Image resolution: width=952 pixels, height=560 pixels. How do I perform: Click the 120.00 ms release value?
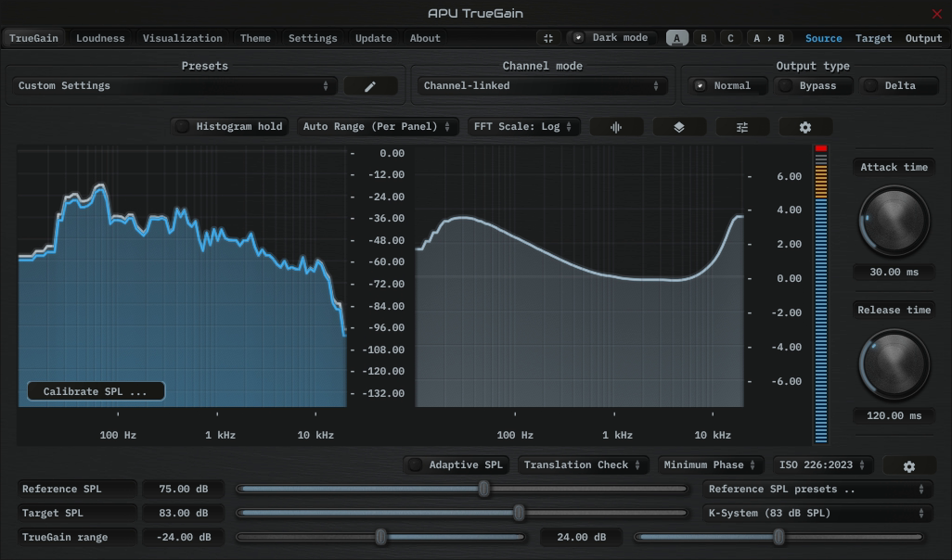[894, 415]
